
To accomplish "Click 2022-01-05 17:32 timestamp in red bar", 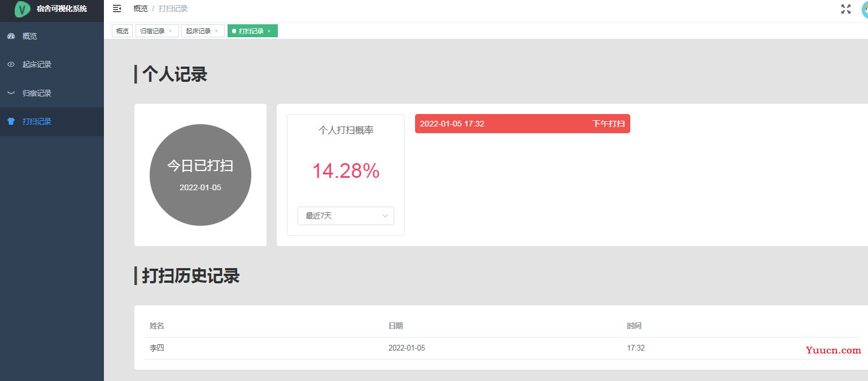I will point(452,124).
